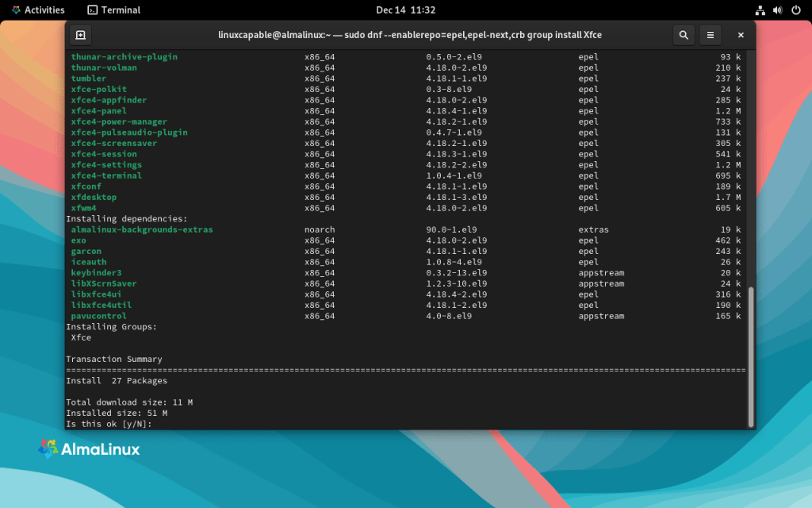This screenshot has height=508, width=812.
Task: Click the volume speaker icon
Action: click(x=777, y=10)
